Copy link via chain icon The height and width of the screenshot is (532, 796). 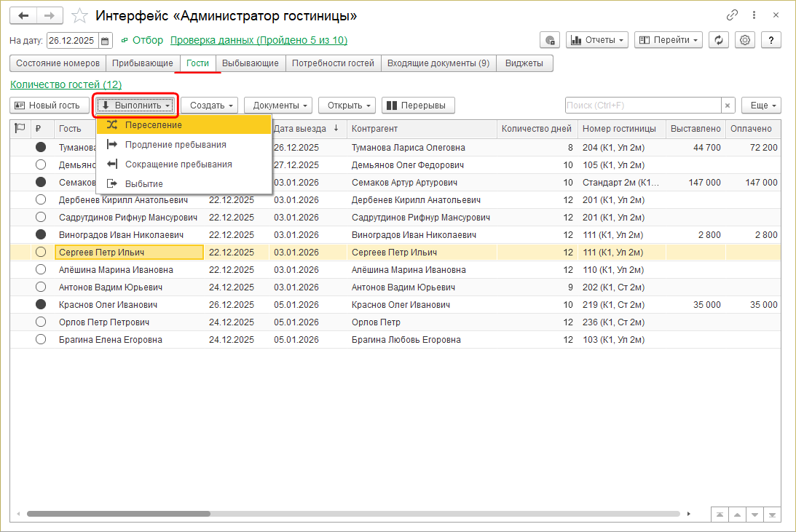coord(733,15)
